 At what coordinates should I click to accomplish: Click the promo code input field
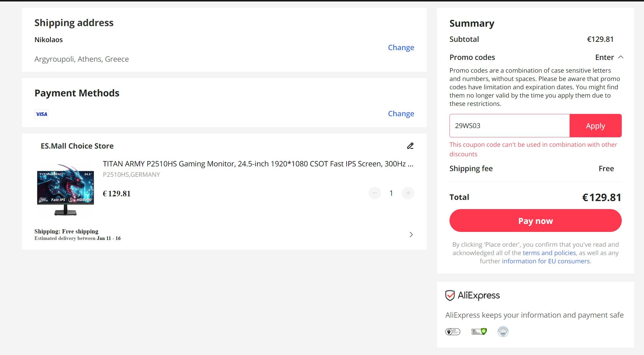tap(509, 126)
